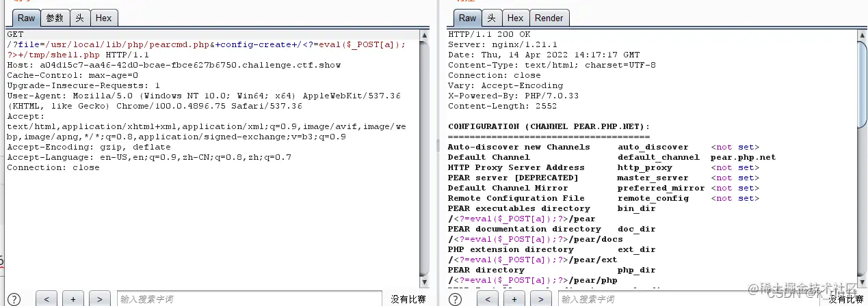Click previous match button in response search
The width and height of the screenshot is (868, 306).
[487, 299]
